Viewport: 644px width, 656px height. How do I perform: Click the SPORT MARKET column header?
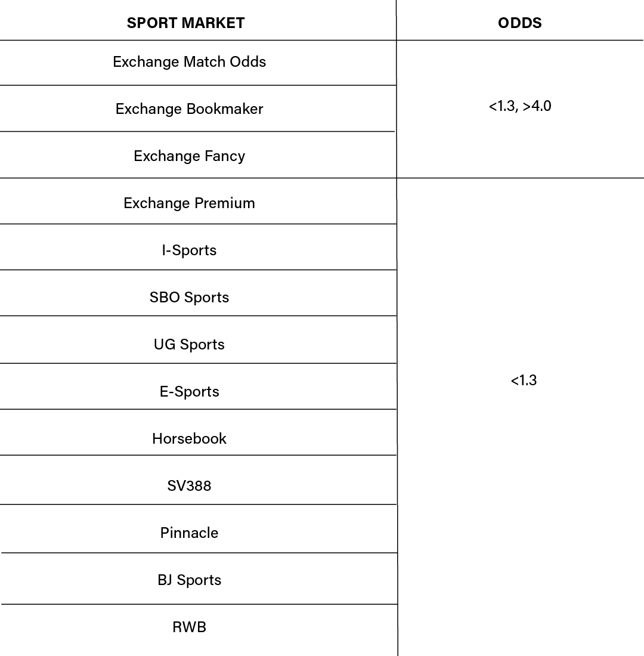pos(185,23)
